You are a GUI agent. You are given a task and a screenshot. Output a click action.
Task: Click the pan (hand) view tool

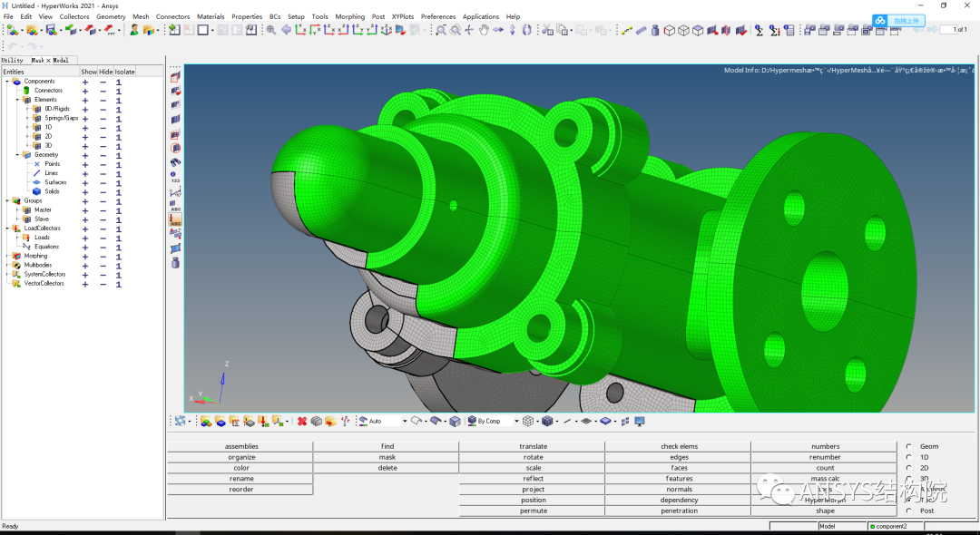coord(484,30)
